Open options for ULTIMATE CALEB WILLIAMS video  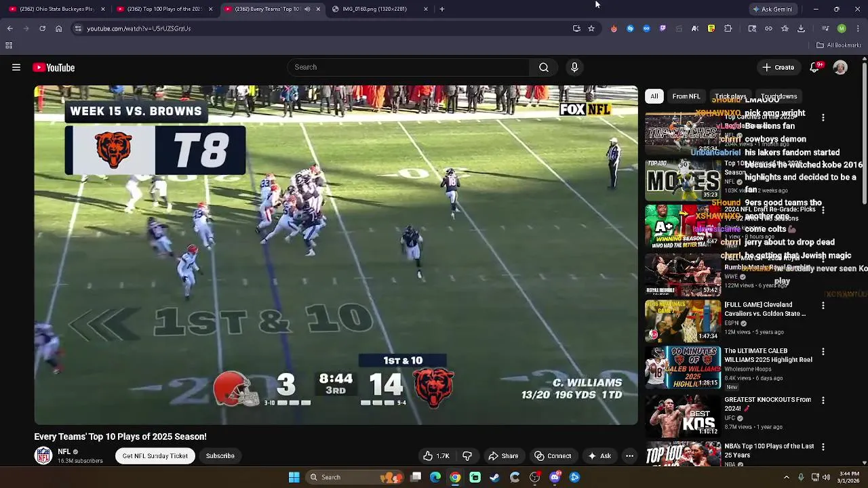[823, 352]
